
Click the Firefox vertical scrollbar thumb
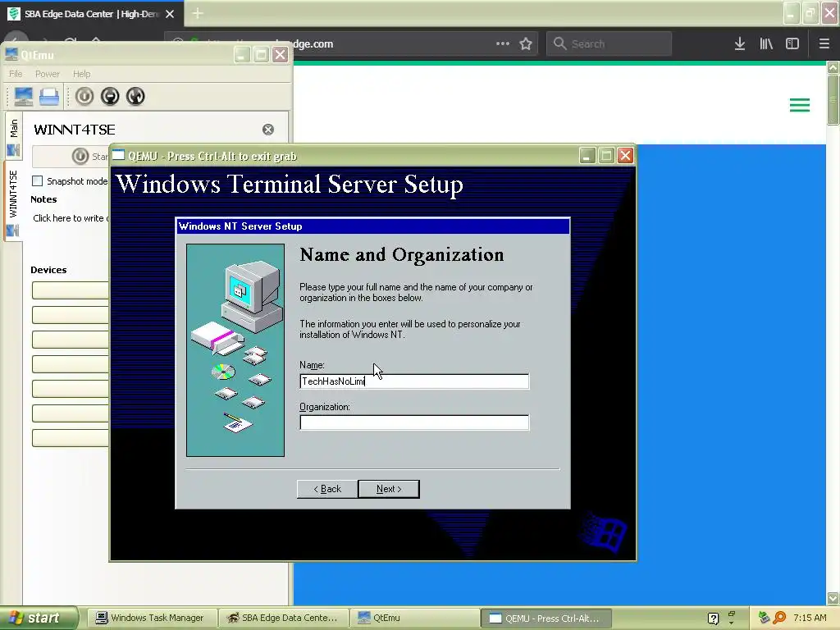(x=833, y=99)
